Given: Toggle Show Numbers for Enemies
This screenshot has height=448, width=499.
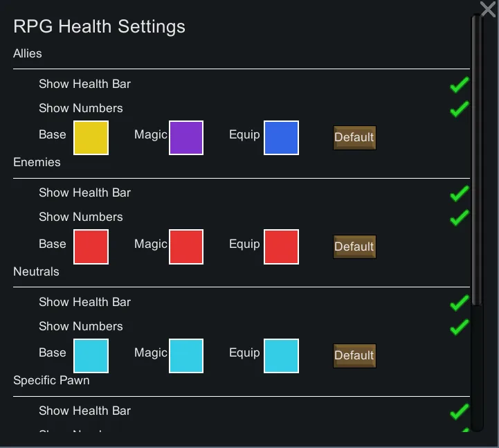Looking at the screenshot, I should (x=459, y=218).
